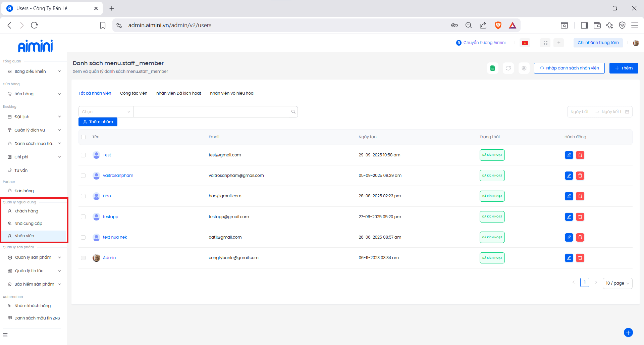Check the select-all checkbox in table header
Screen dimensions: 644x345
point(84,137)
